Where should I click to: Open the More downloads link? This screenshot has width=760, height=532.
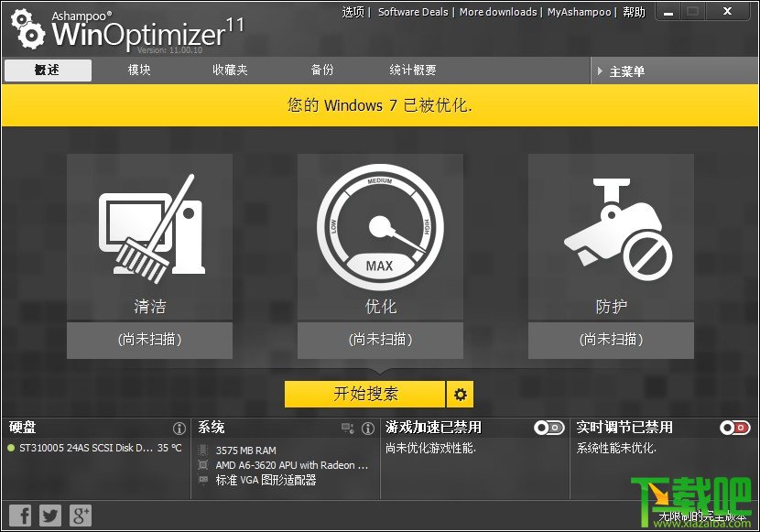[498, 12]
